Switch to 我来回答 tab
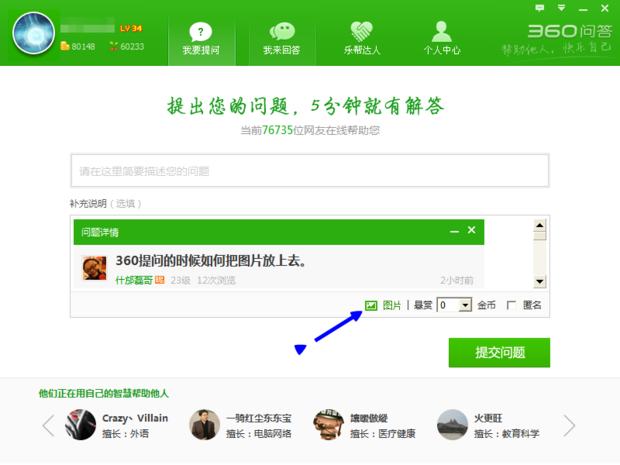The height and width of the screenshot is (465, 620). (282, 40)
